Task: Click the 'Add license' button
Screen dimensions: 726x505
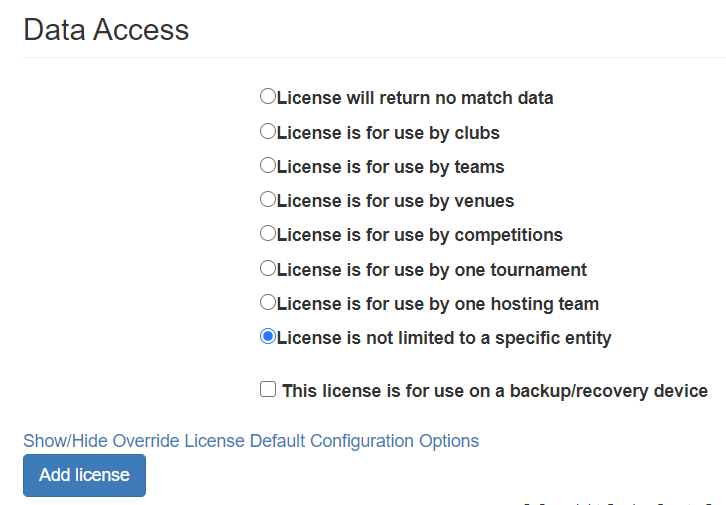Action: 84,475
